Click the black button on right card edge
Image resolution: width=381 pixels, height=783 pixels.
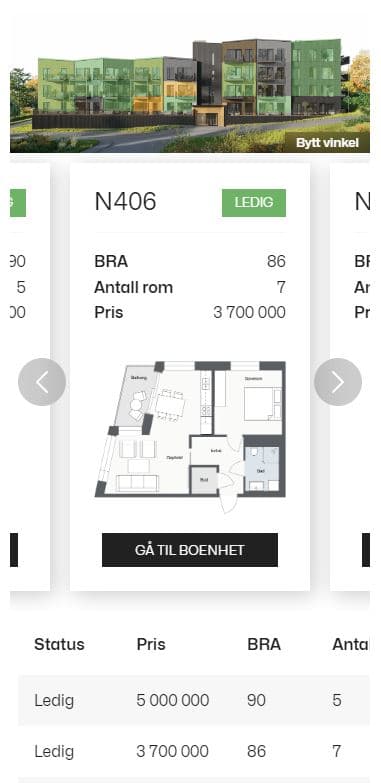366,550
